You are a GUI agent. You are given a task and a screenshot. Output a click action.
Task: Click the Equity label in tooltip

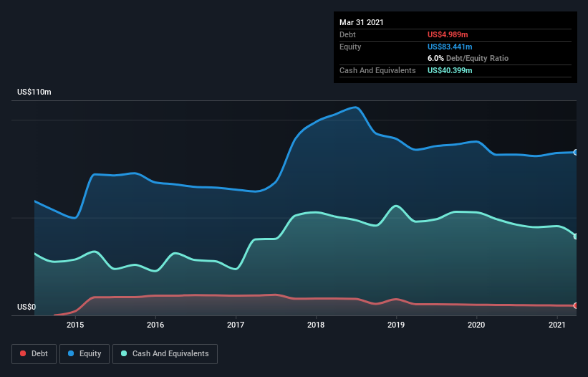click(350, 47)
